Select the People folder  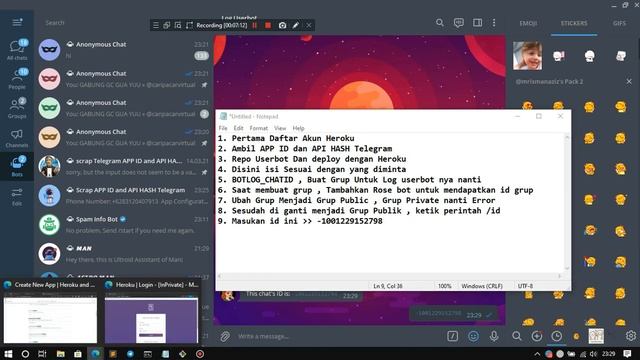pos(17,79)
